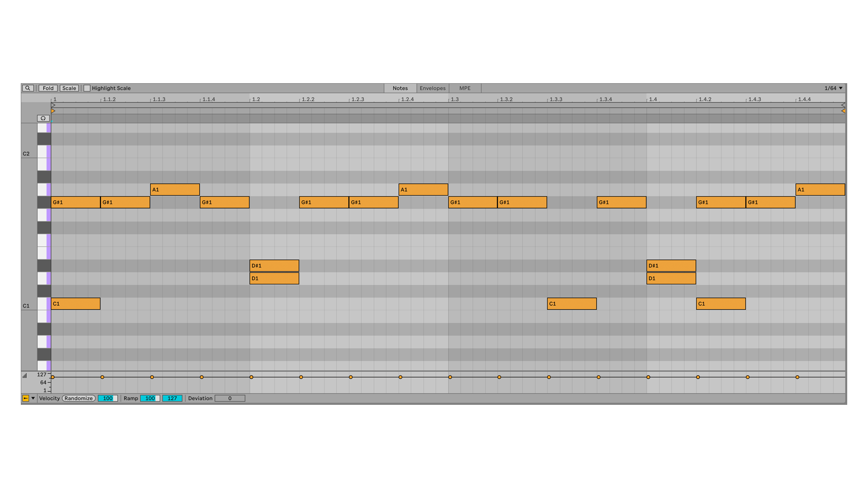Select the first G#1 note at bar 1
The width and height of the screenshot is (868, 488).
75,202
